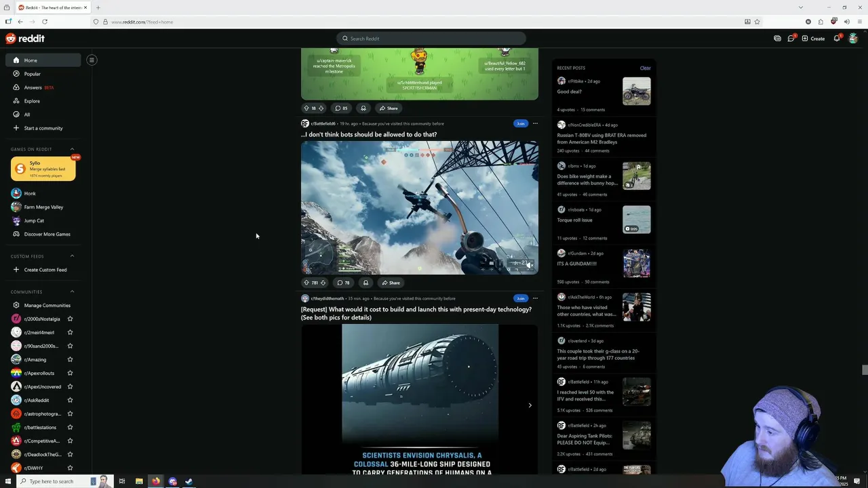Open the recent post 'ITS A GUNDAM!!!!' thumbnail
Image resolution: width=868 pixels, height=488 pixels.
(x=636, y=263)
